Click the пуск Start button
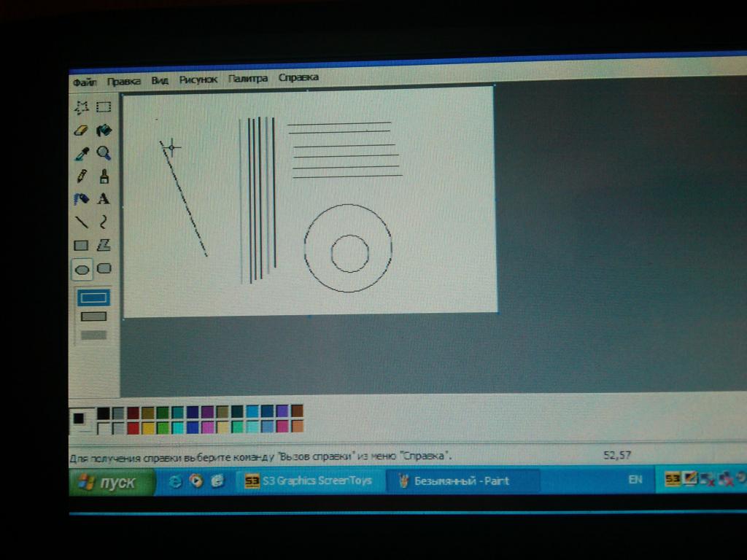The width and height of the screenshot is (747, 560). click(x=112, y=483)
